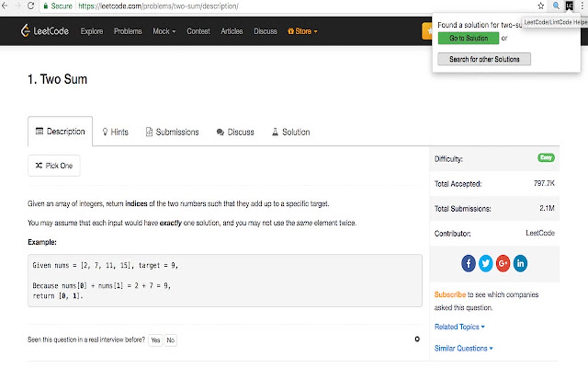Click the feedback gear icon
Viewport: 588px width, 368px height.
point(417,339)
